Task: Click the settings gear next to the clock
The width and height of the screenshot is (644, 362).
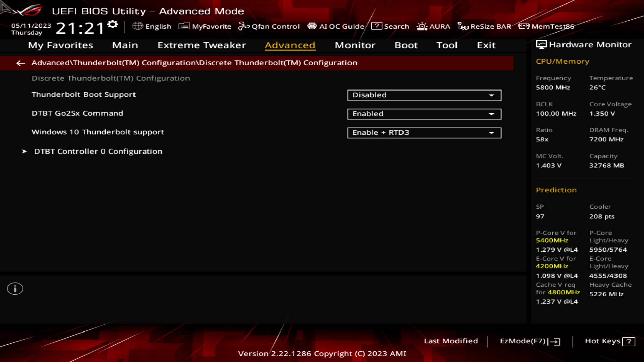Action: point(113,24)
